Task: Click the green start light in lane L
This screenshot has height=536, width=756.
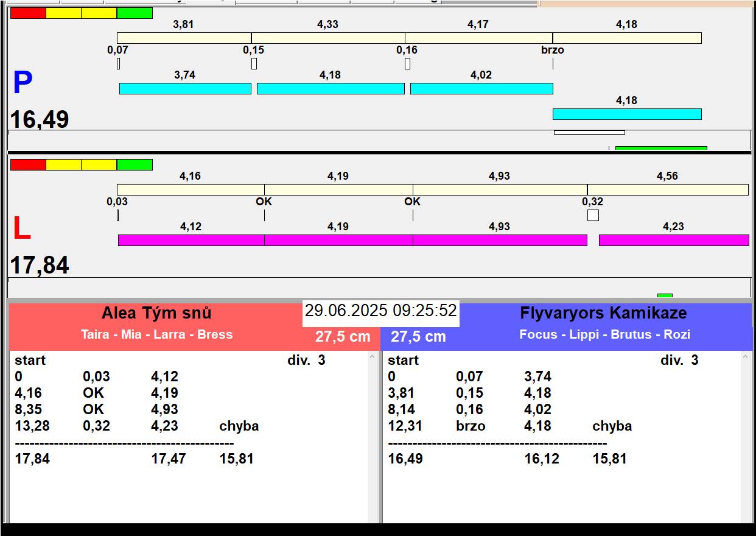Action: 135,164
